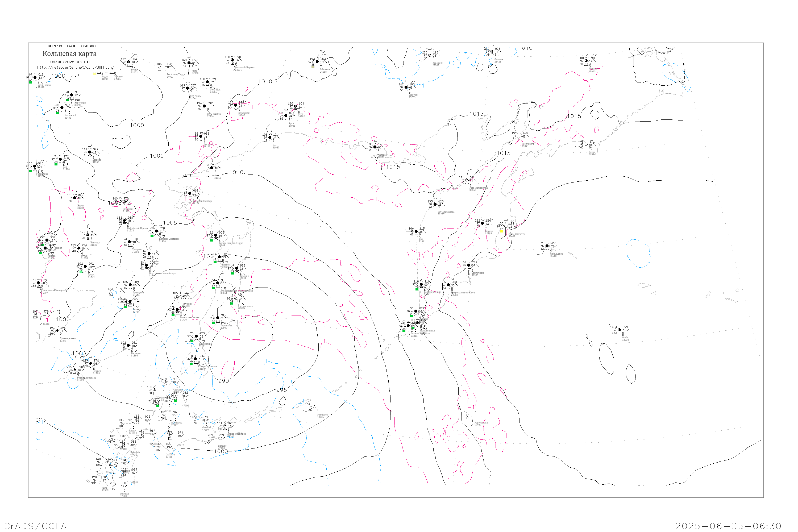Screen dimensions: 798x532
Task: Click the 2025-06-05-06:30 timestamp
Action: click(728, 526)
